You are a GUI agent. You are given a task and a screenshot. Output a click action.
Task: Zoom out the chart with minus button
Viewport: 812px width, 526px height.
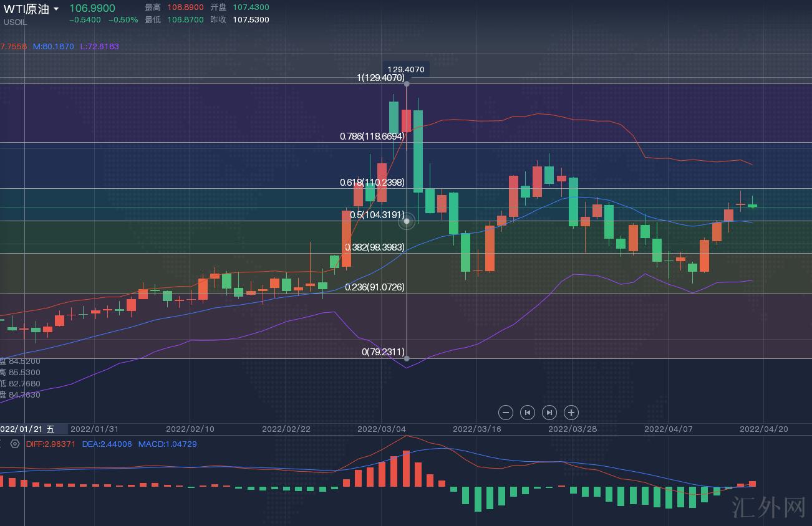pyautogui.click(x=506, y=412)
